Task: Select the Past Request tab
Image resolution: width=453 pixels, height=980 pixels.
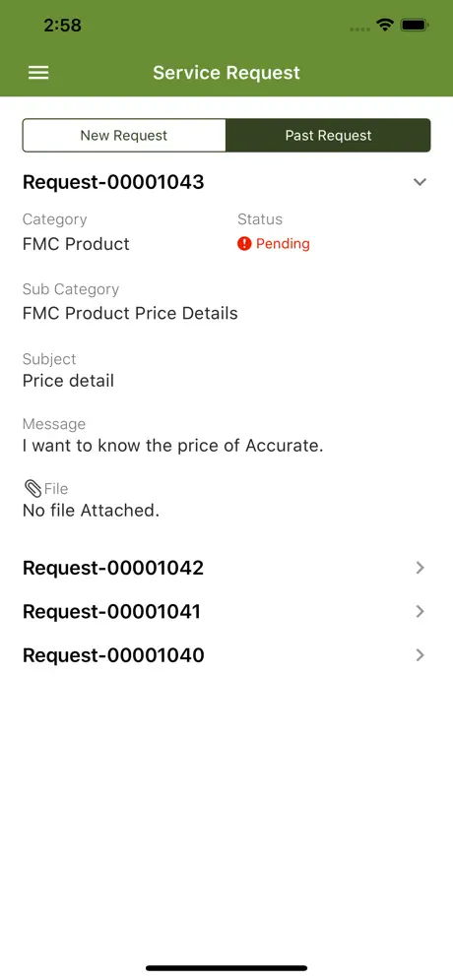Action: 329,135
